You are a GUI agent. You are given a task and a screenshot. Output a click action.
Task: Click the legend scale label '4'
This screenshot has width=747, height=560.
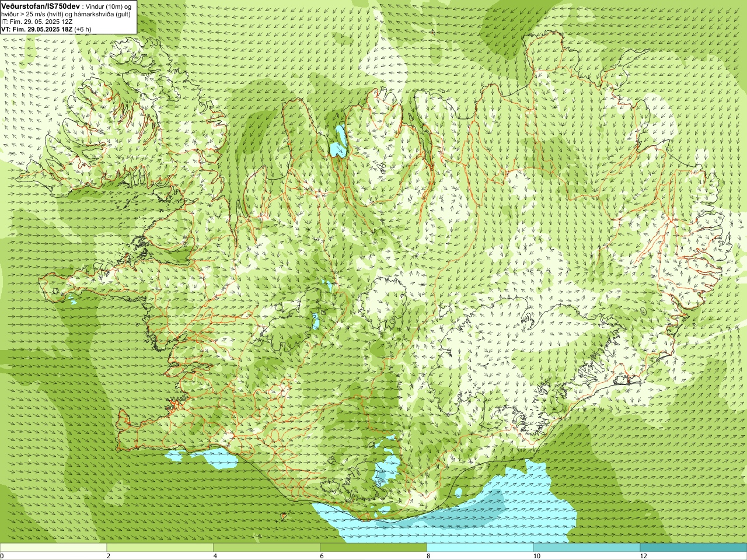[215, 556]
